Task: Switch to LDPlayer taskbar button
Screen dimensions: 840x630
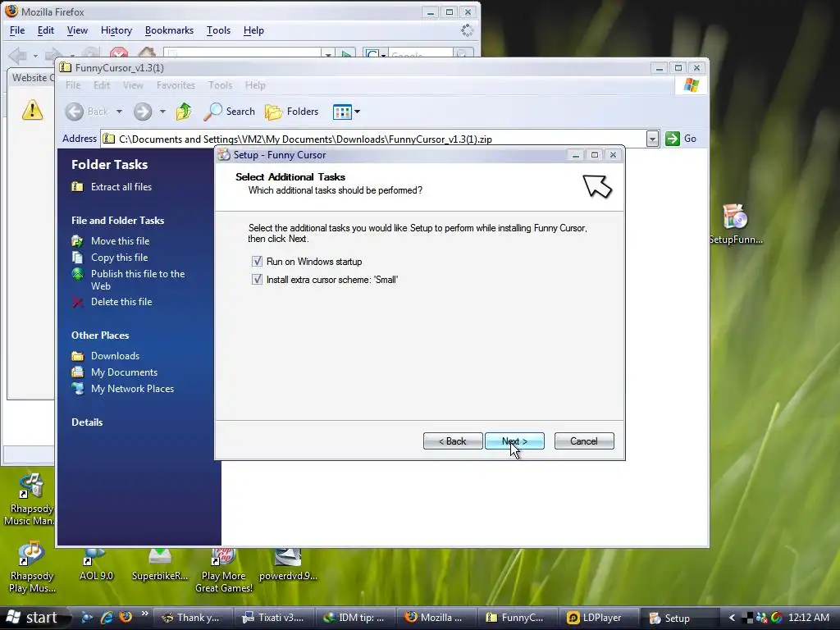Action: [597, 618]
